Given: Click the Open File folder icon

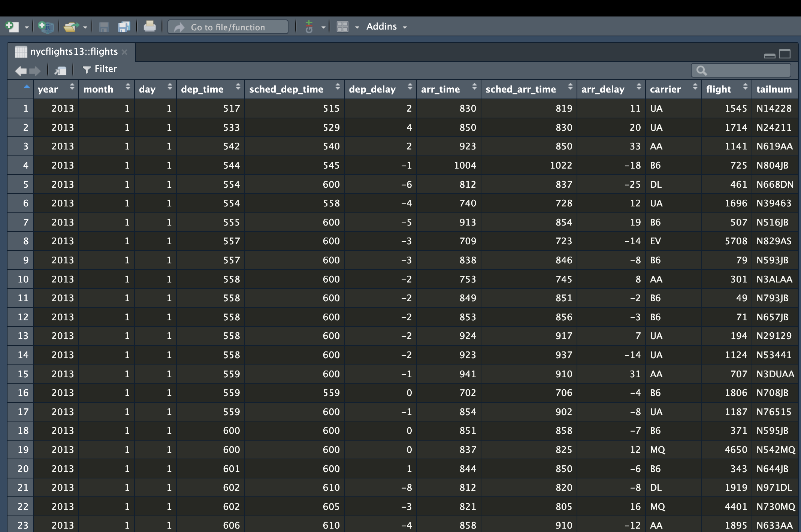Looking at the screenshot, I should tap(70, 27).
